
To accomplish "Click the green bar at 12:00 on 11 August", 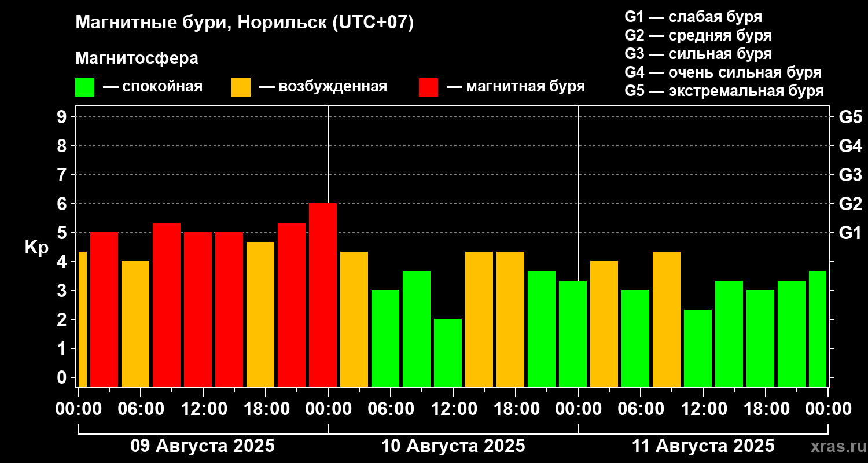I will [x=698, y=348].
